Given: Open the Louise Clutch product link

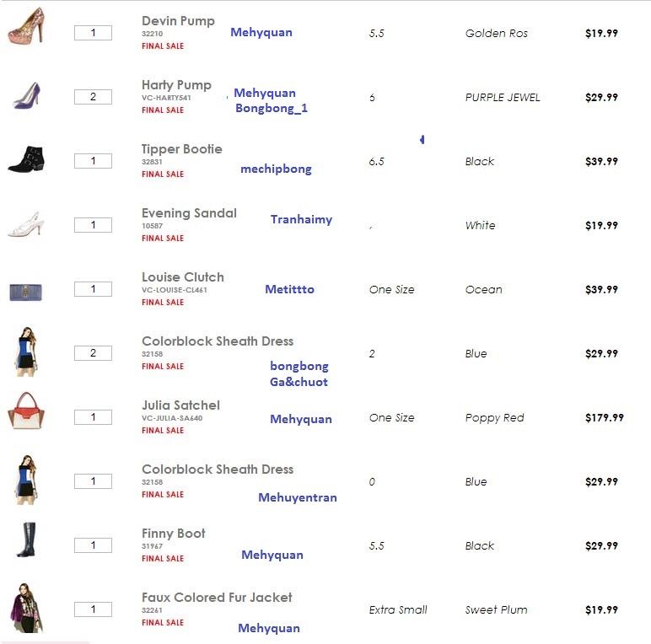Looking at the screenshot, I should pyautogui.click(x=182, y=277).
